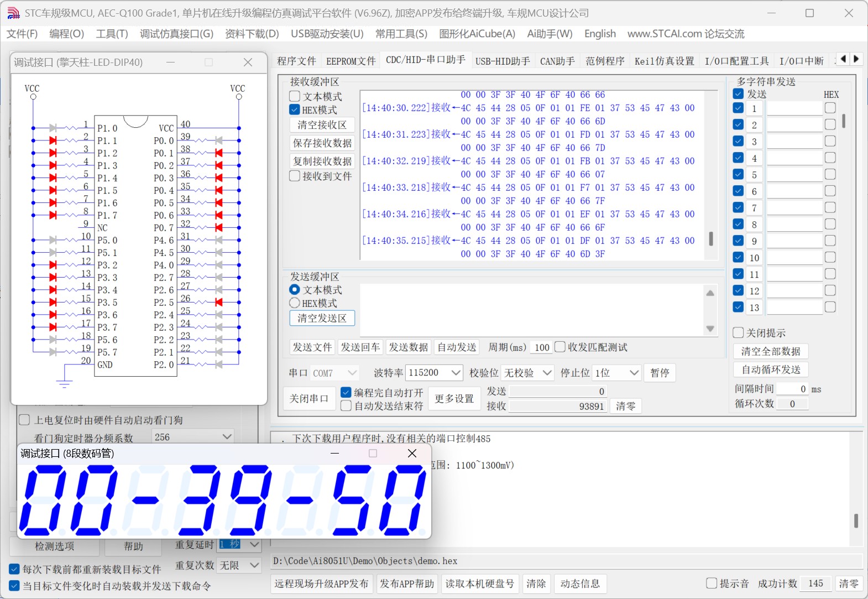Click the red LED next to pin P0.7
Image resolution: width=868 pixels, height=599 pixels.
(218, 227)
